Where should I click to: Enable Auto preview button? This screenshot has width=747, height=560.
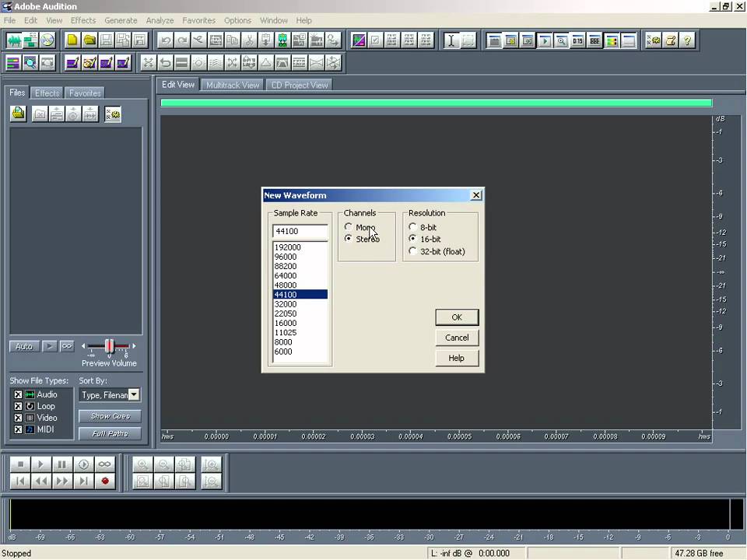pos(24,346)
